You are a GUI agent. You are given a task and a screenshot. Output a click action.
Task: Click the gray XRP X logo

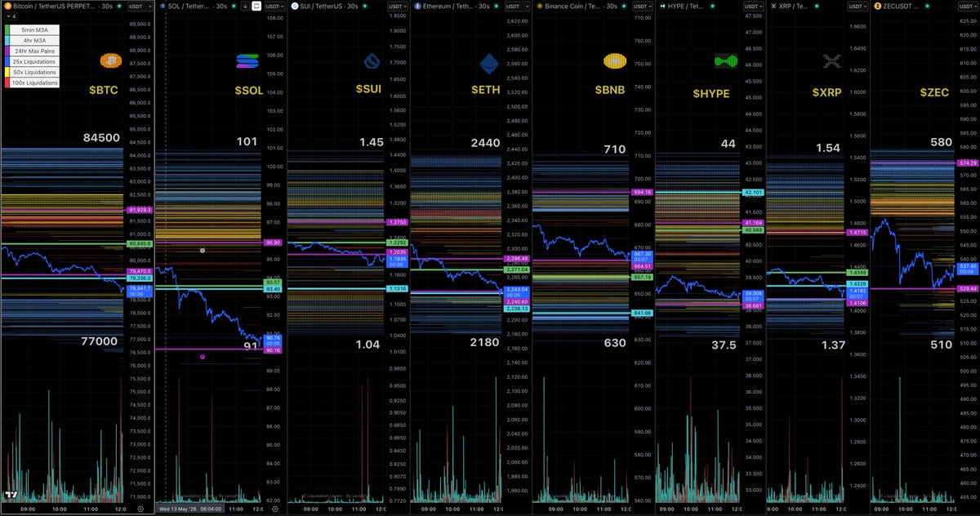pyautogui.click(x=832, y=61)
